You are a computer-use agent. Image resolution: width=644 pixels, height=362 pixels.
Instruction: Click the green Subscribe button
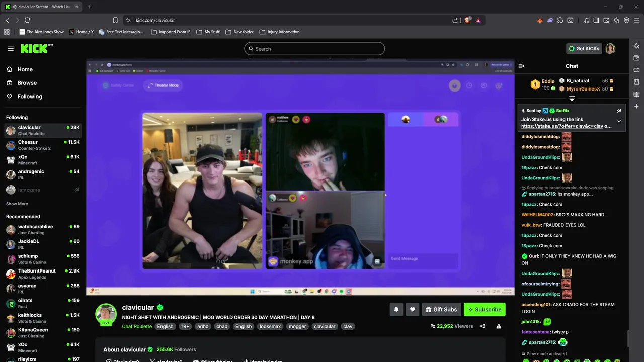[485, 309]
